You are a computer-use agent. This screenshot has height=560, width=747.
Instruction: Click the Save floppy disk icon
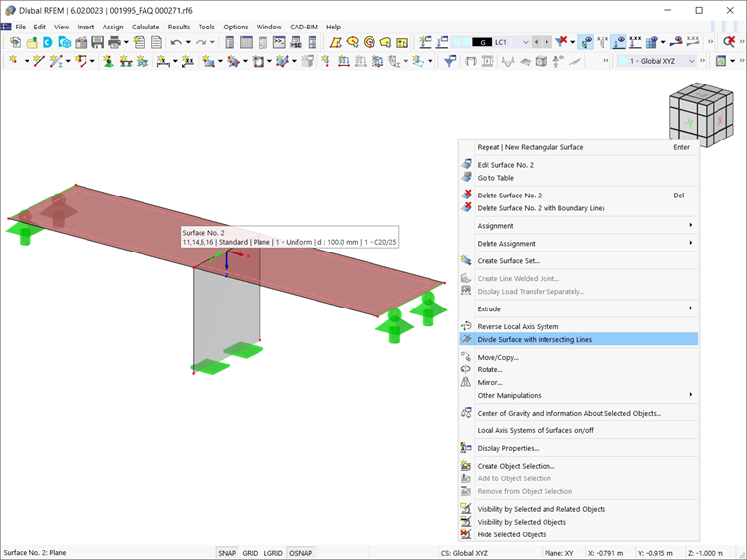point(97,42)
